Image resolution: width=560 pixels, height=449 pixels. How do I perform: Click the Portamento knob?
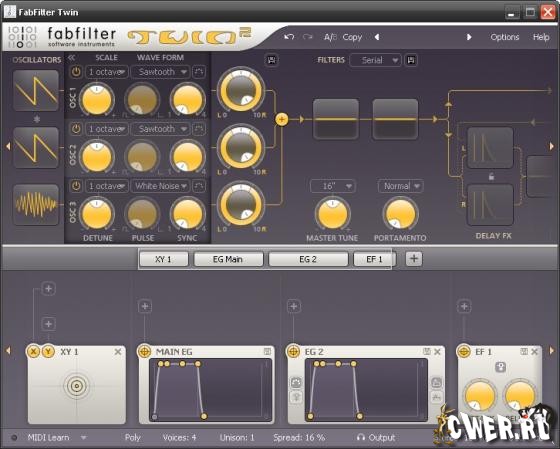tap(400, 214)
